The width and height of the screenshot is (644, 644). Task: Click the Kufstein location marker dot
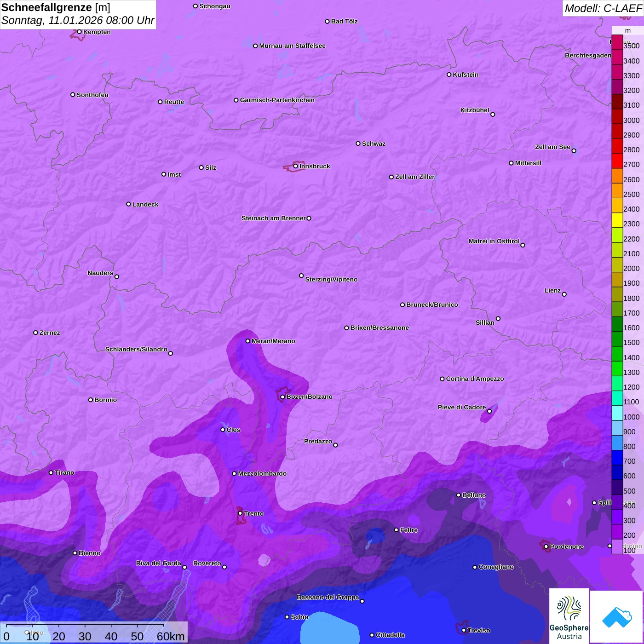pos(449,75)
